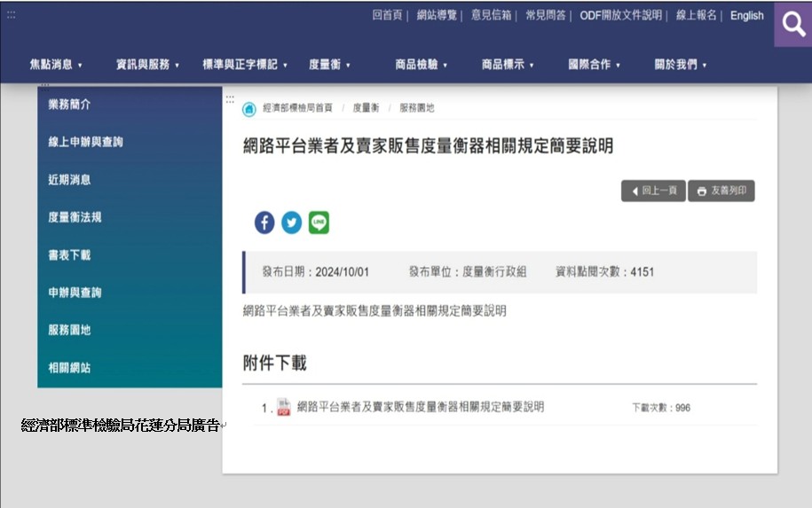Open the 商品檢驗 dropdown menu

click(x=421, y=65)
